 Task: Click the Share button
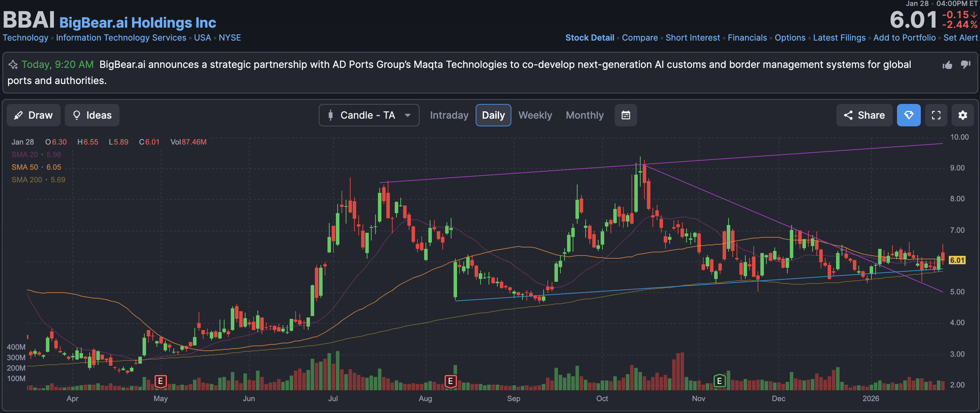[x=864, y=115]
